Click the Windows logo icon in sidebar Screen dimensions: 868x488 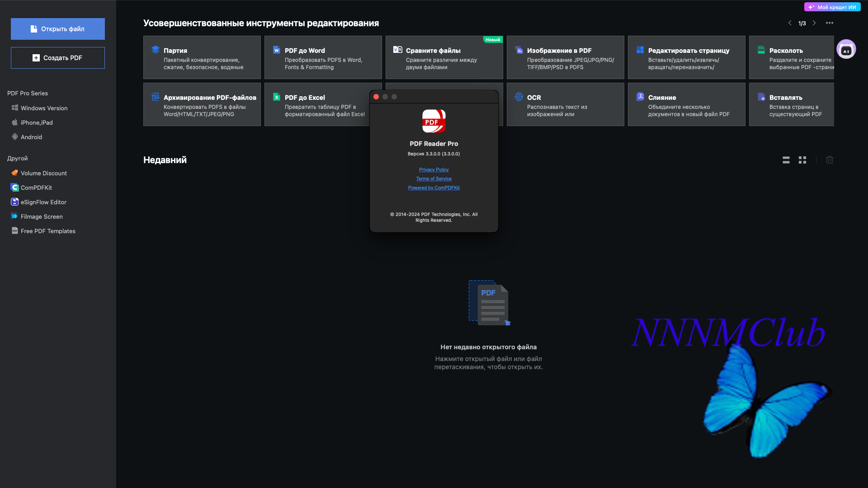(15, 108)
